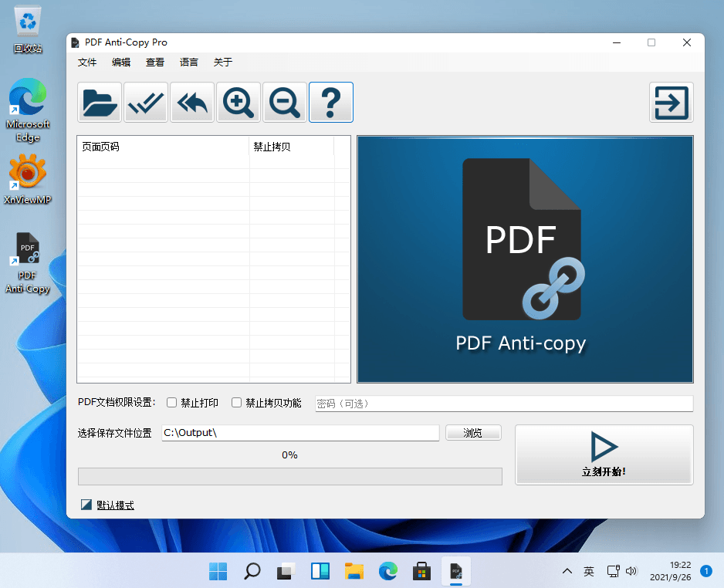Open the 编辑 menu
Viewport: 724px width, 588px height.
point(121,62)
